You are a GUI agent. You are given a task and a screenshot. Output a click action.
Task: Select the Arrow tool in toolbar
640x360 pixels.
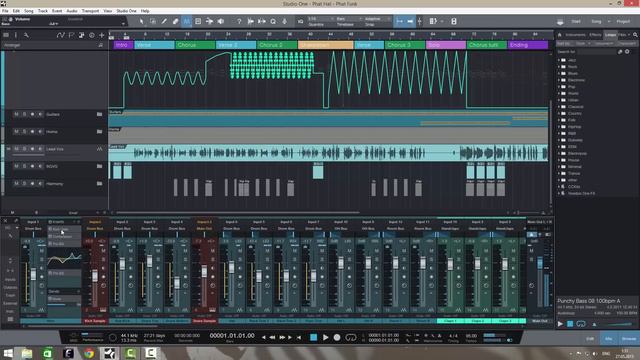[141, 21]
